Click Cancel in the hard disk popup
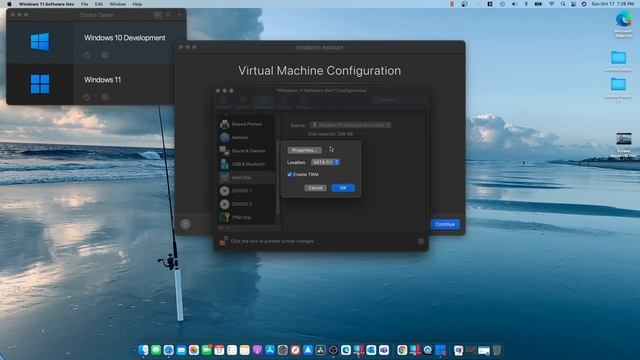The image size is (640, 360). pos(315,188)
